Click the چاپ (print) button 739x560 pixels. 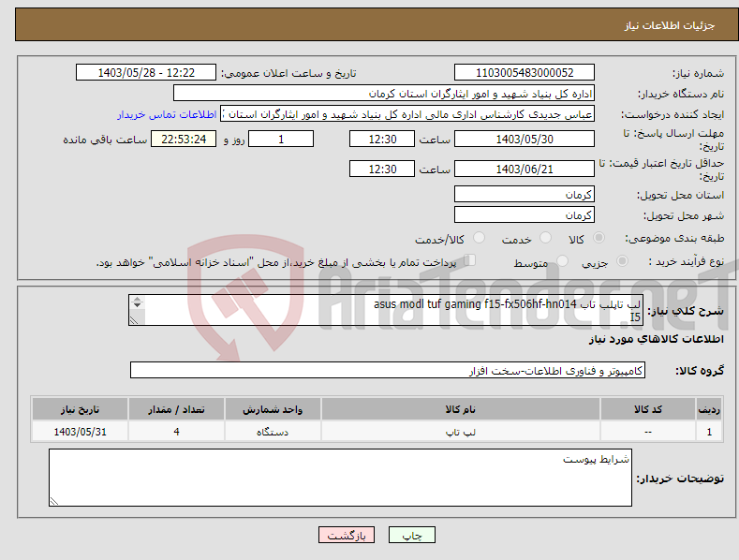(x=411, y=535)
